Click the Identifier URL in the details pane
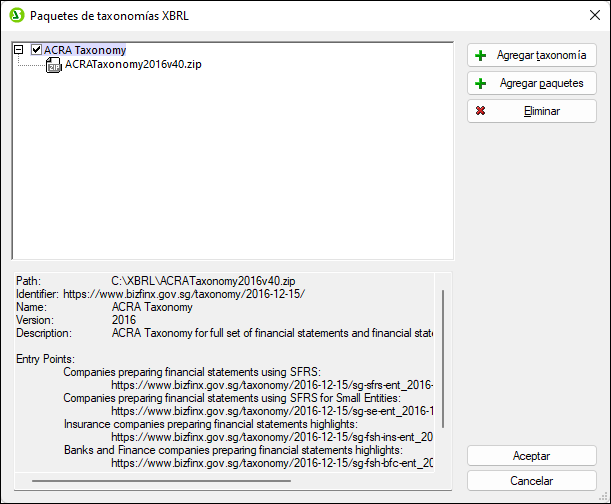 coord(183,295)
